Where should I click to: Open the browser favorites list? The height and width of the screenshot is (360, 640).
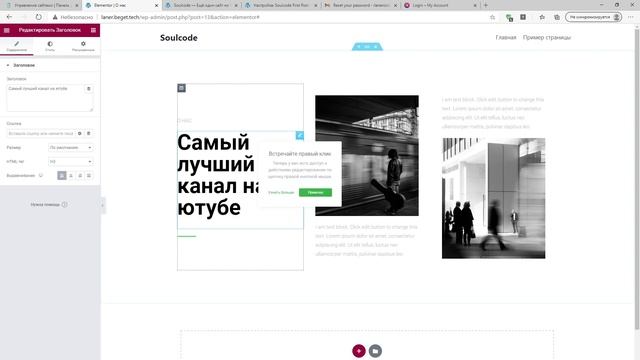(542, 17)
